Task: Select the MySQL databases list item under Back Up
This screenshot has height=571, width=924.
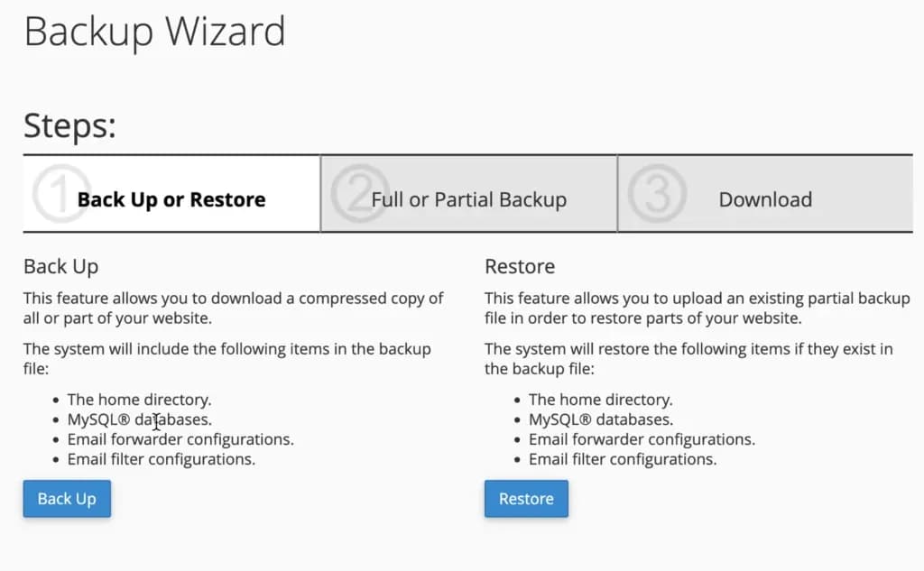Action: 138,419
